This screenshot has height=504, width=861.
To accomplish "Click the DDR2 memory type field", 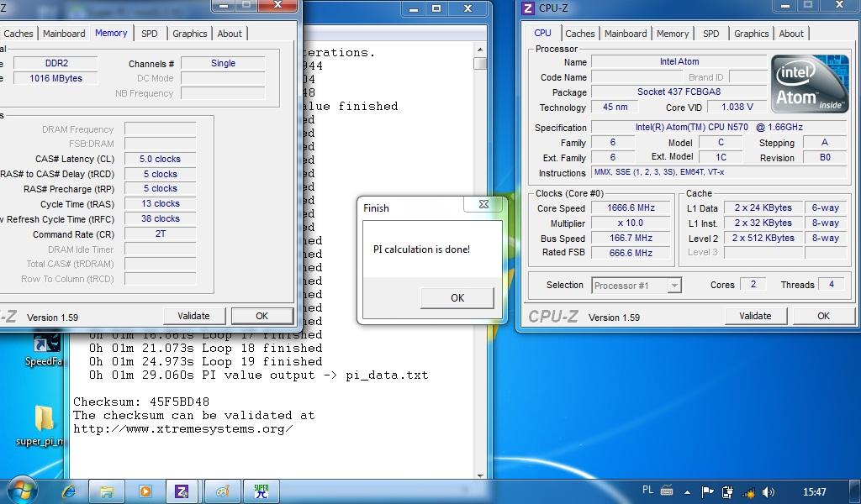I will tap(56, 63).
